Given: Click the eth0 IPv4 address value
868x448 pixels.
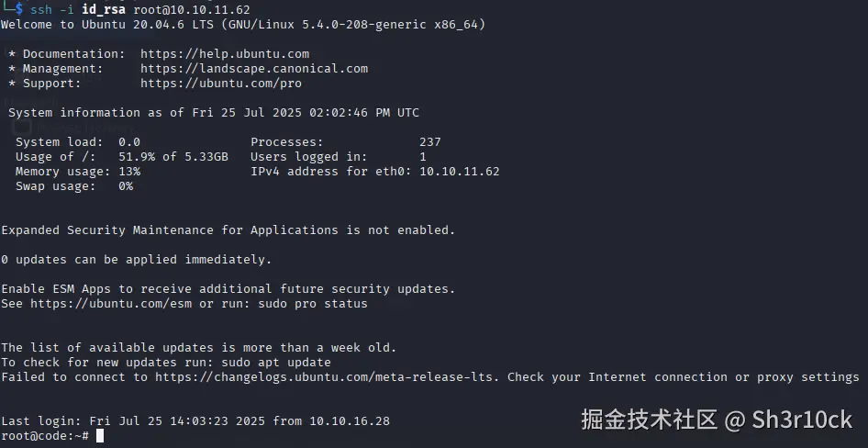Looking at the screenshot, I should coord(460,172).
